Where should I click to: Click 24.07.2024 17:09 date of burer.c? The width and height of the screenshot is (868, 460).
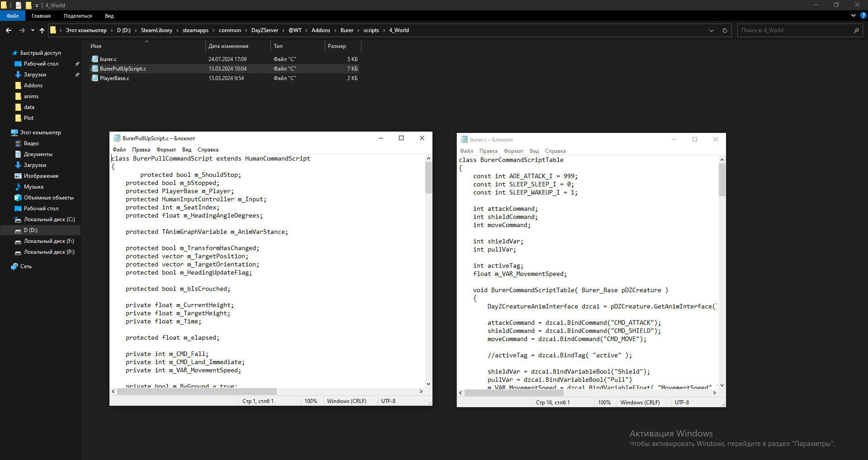pyautogui.click(x=228, y=59)
